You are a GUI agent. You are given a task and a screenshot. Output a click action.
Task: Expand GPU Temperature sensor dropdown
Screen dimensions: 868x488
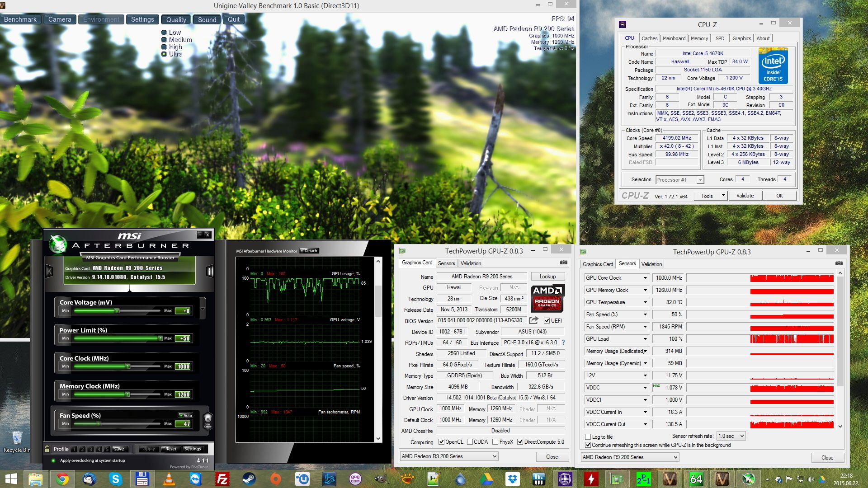(645, 302)
